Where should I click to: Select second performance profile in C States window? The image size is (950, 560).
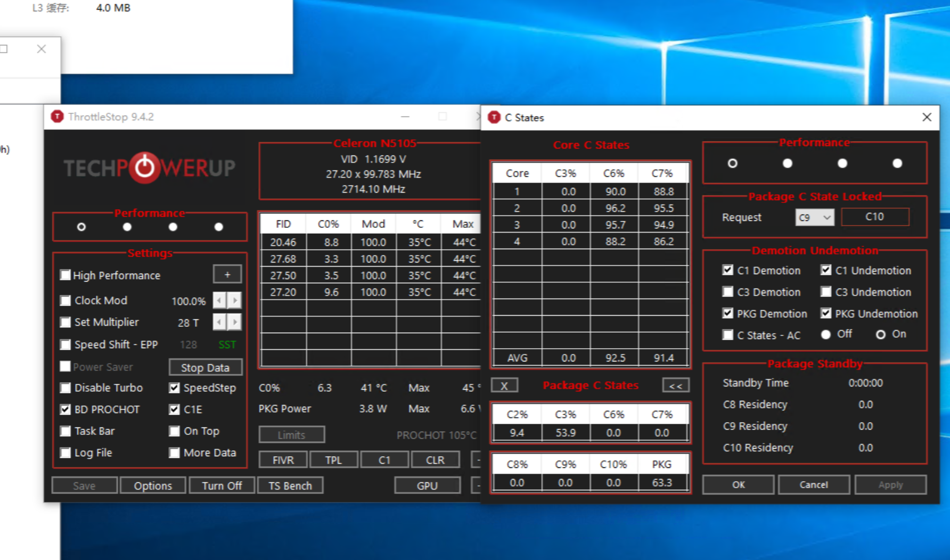pos(788,163)
